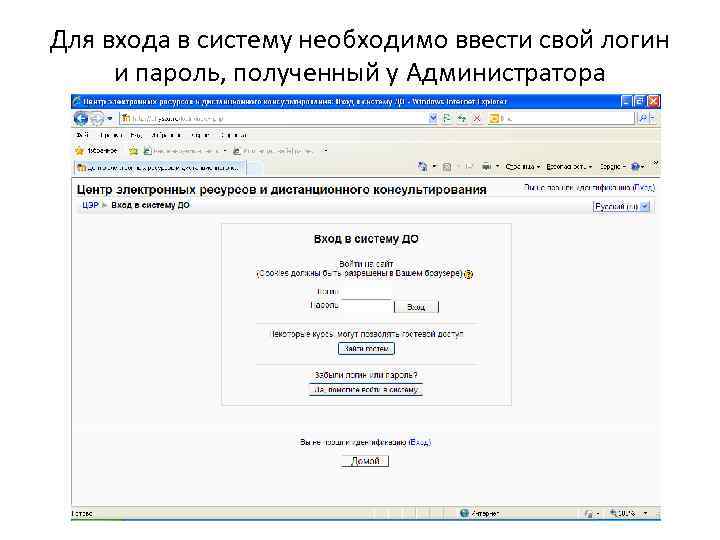This screenshot has height=540, width=720.
Task: Click Да, помогите войти в систему button
Action: [366, 389]
